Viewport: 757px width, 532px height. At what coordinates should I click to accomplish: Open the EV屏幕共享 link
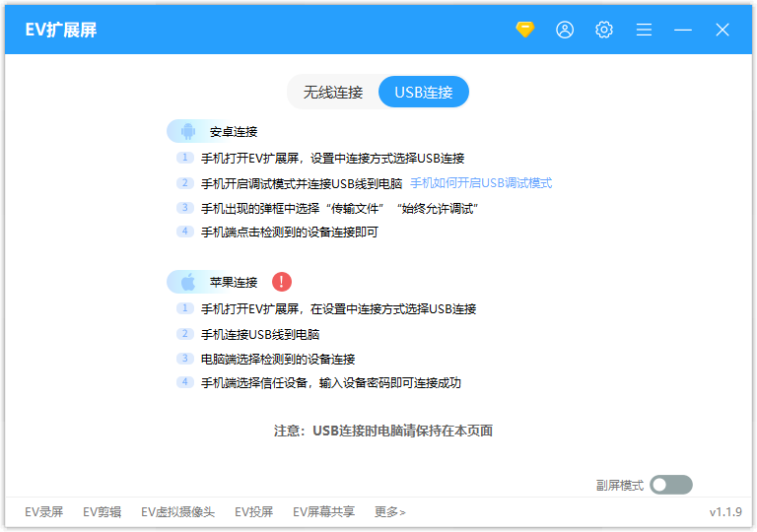pos(323,511)
